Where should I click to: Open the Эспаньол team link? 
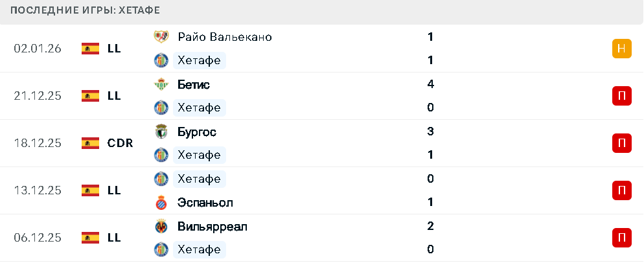(203, 202)
